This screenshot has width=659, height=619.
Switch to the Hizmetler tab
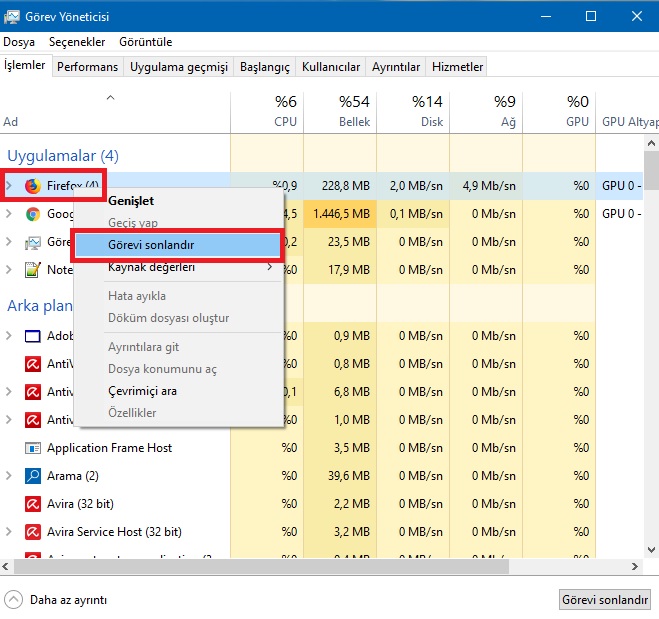(x=457, y=67)
